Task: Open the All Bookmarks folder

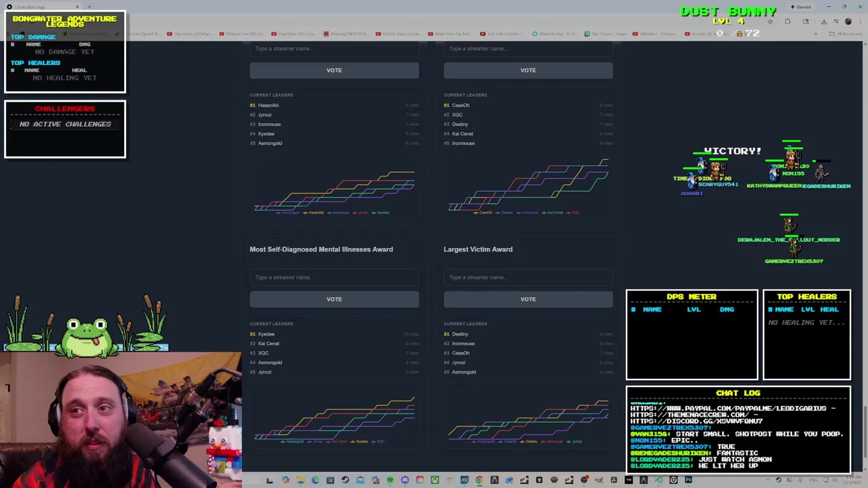Action: [x=846, y=34]
